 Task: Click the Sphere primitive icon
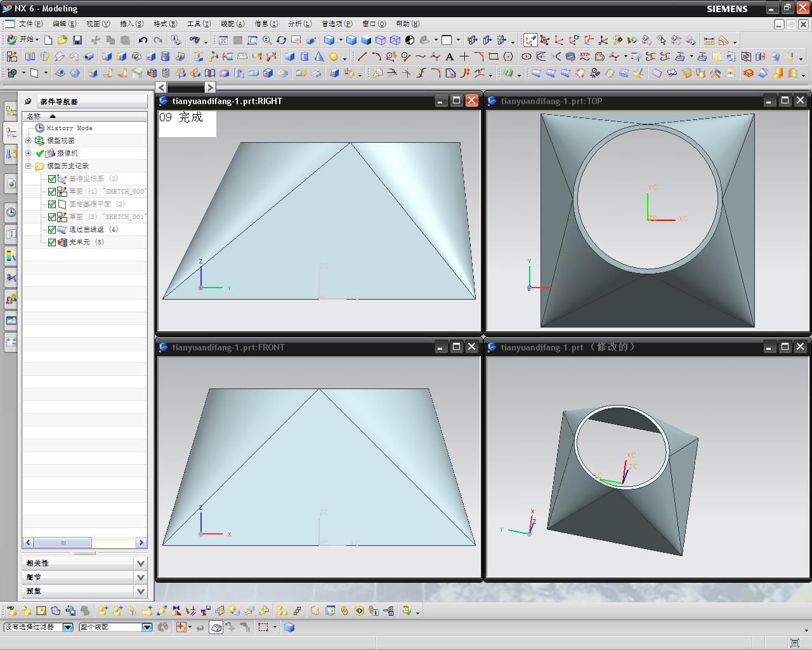[334, 56]
